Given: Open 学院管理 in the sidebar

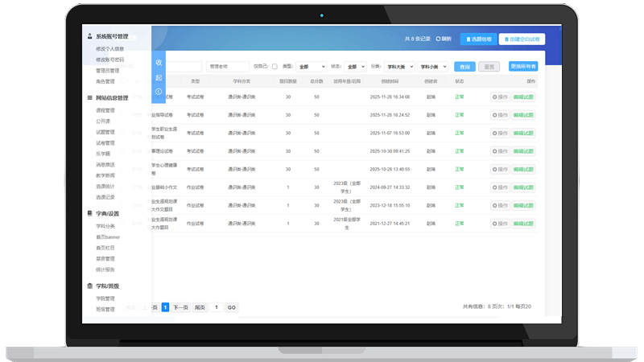Looking at the screenshot, I should (x=105, y=298).
